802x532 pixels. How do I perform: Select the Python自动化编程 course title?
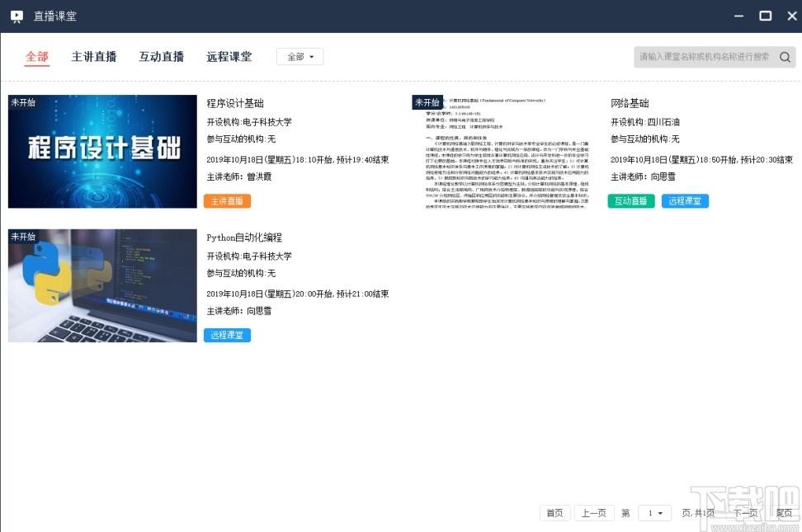click(x=244, y=238)
